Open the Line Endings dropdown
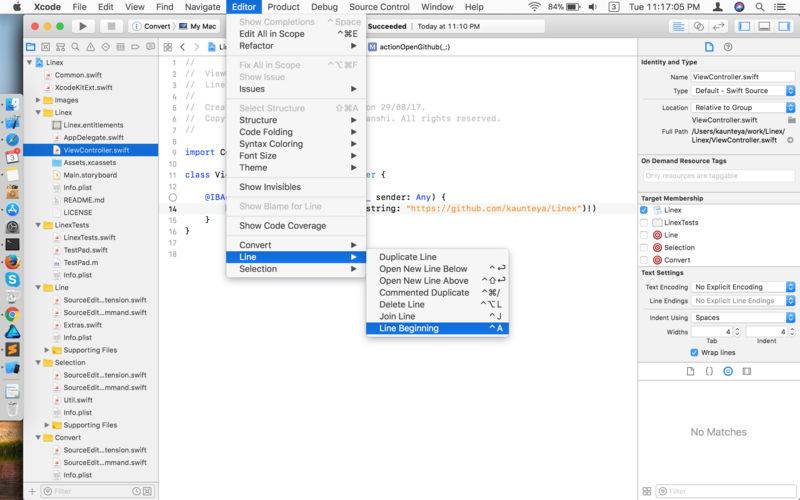The width and height of the screenshot is (800, 500). coord(743,301)
